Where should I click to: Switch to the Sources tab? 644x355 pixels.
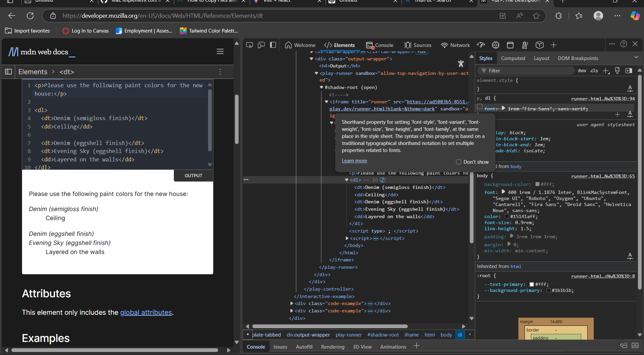click(x=418, y=45)
